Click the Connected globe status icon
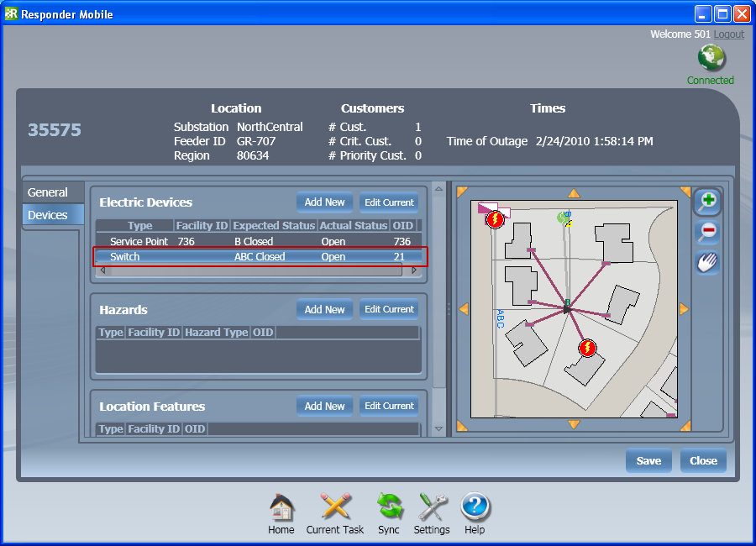 pos(711,59)
